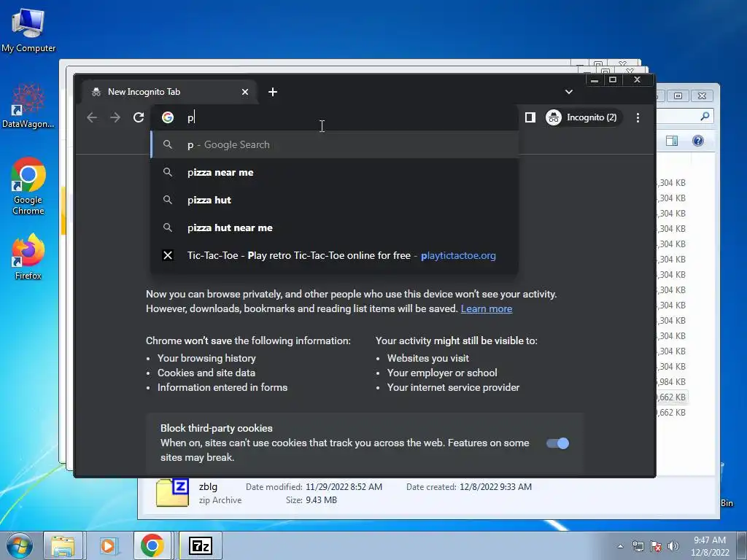Open Windows Explorer from the taskbar
Image resolution: width=747 pixels, height=560 pixels.
63,545
